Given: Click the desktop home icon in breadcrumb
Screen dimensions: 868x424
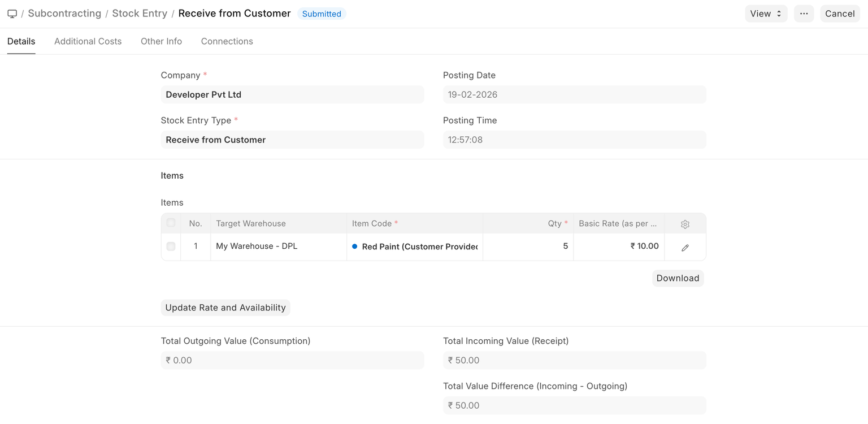Looking at the screenshot, I should pyautogui.click(x=12, y=14).
